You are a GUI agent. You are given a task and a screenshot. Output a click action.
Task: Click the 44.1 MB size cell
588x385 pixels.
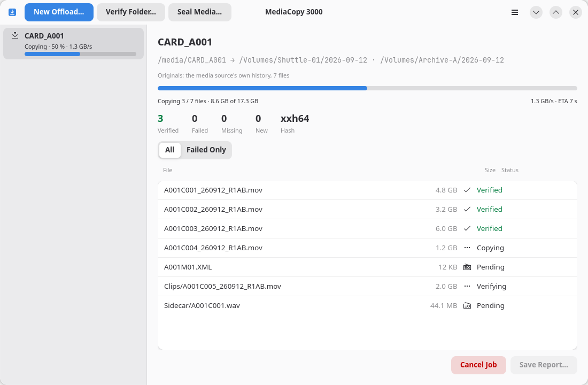pos(444,306)
